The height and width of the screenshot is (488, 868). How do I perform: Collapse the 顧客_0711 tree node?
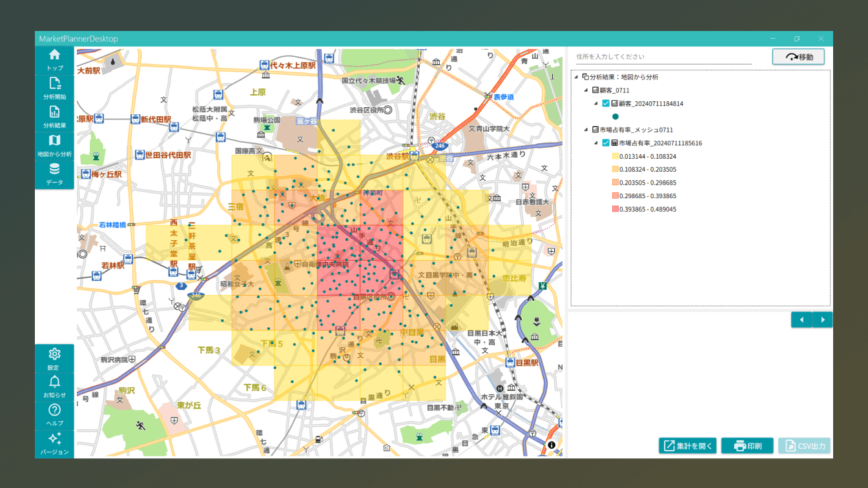pos(586,90)
